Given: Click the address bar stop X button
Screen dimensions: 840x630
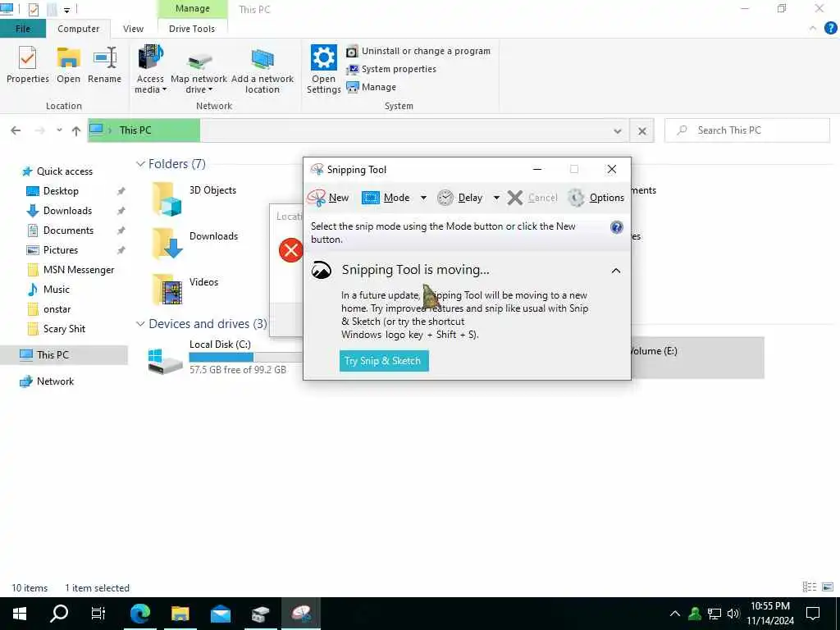Looking at the screenshot, I should (x=641, y=130).
